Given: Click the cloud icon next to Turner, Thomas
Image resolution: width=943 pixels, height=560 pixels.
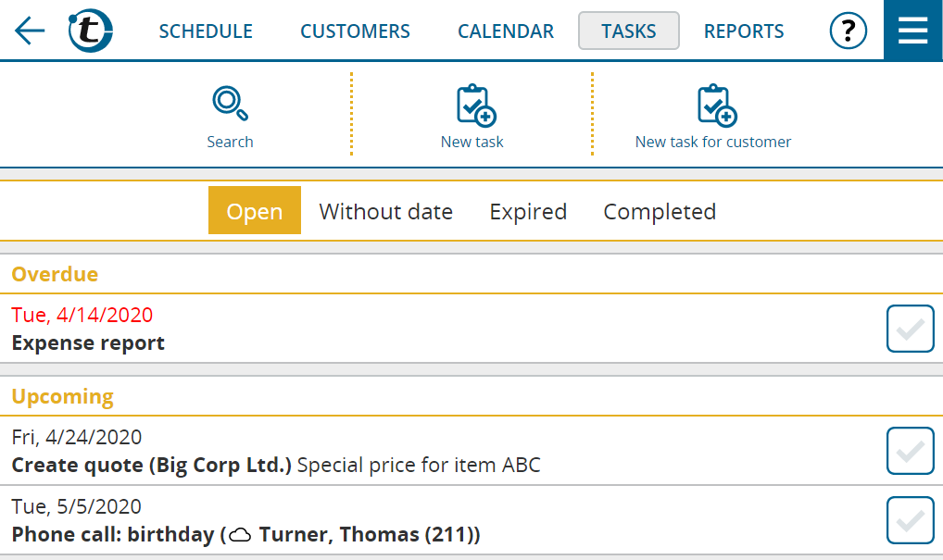Looking at the screenshot, I should (x=241, y=535).
